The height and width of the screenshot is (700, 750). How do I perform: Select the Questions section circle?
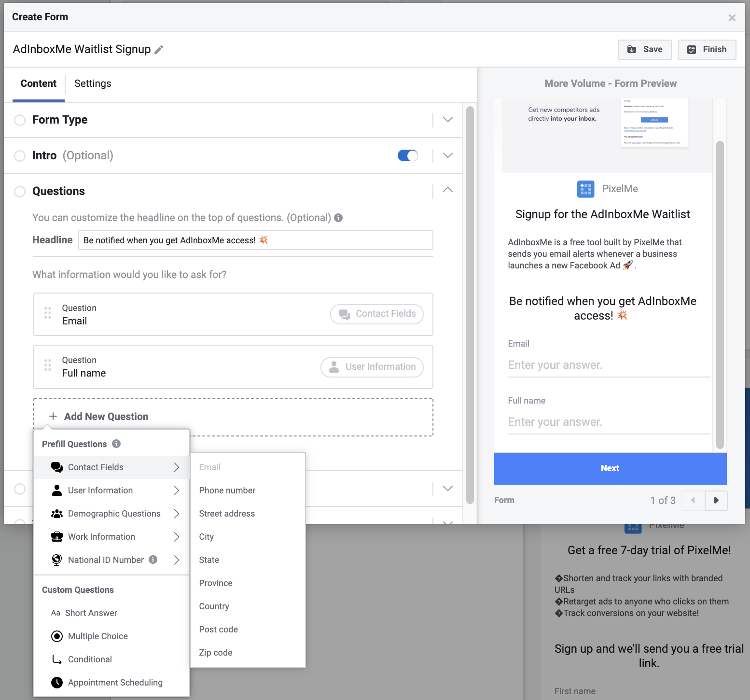(x=20, y=192)
